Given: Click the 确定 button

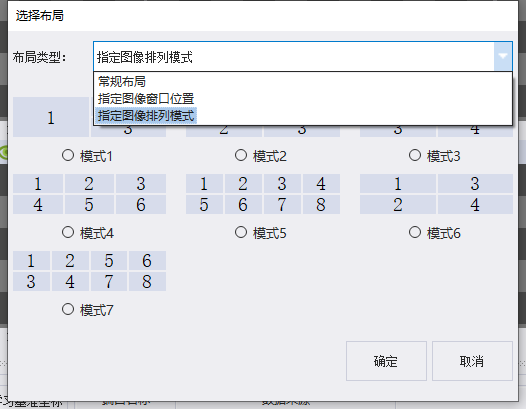Looking at the screenshot, I should click(x=386, y=361).
